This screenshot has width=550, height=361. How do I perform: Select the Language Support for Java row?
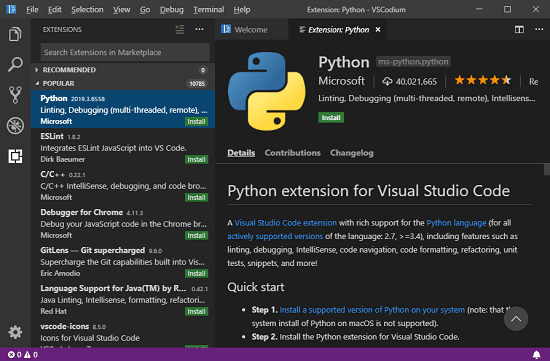point(123,299)
